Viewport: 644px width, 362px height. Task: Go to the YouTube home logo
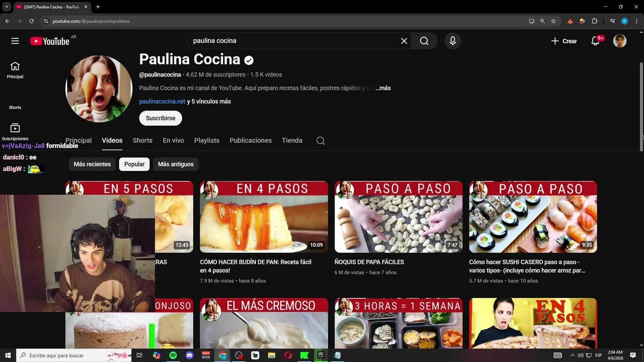tap(49, 41)
